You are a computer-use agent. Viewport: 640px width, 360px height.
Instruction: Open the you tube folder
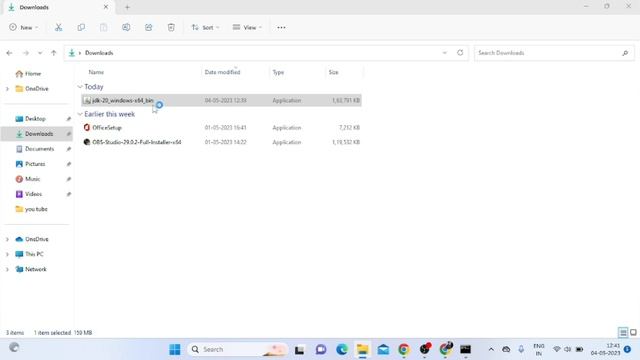(36, 209)
